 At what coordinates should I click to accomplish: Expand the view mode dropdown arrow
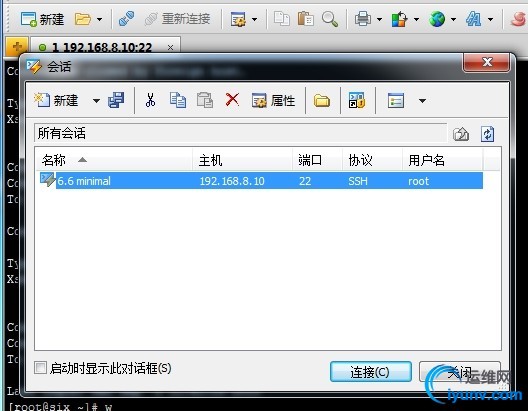point(422,101)
